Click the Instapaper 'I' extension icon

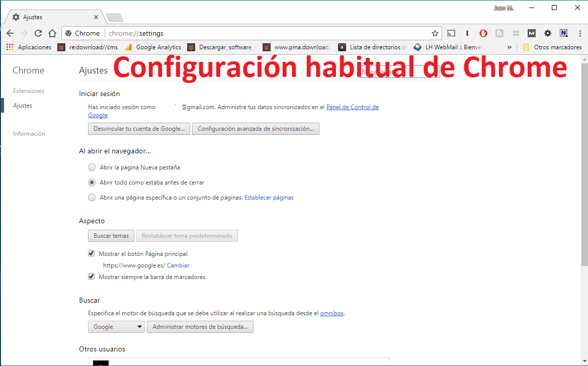467,33
